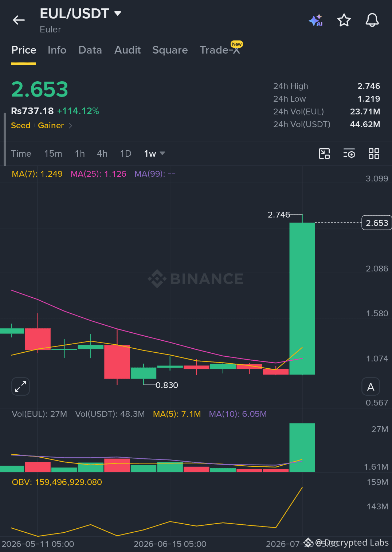Tap the tallest green volume bar

pyautogui.click(x=302, y=448)
